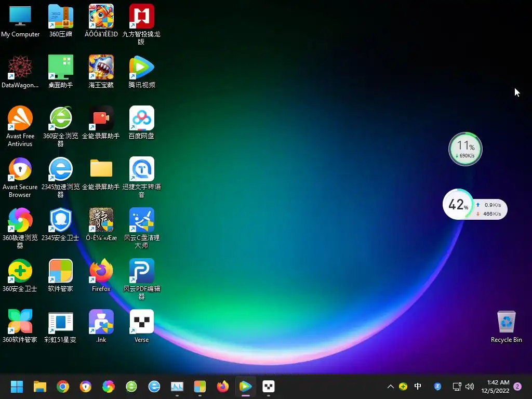Image resolution: width=532 pixels, height=399 pixels.
Task: Launch Chrome from the taskbar
Action: pyautogui.click(x=63, y=387)
